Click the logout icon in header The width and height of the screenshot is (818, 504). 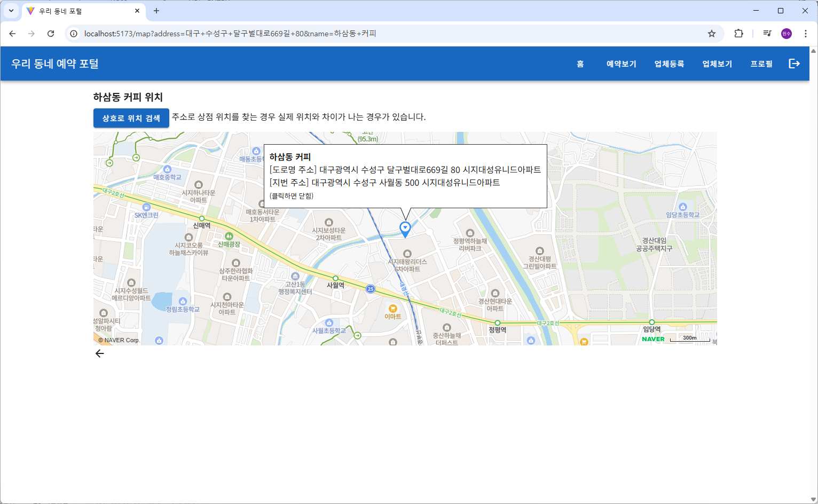(795, 64)
